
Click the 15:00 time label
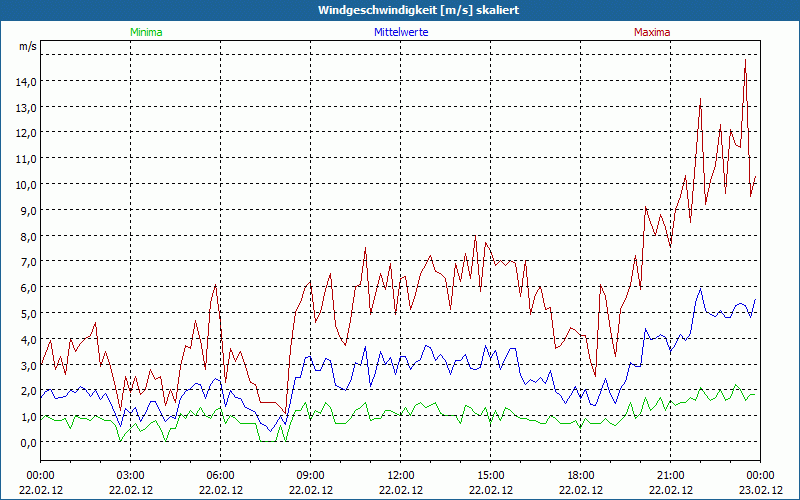tap(490, 476)
